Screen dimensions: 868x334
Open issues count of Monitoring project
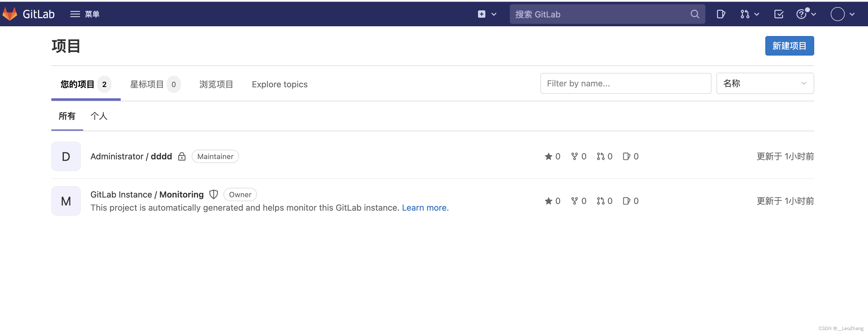[x=631, y=201]
